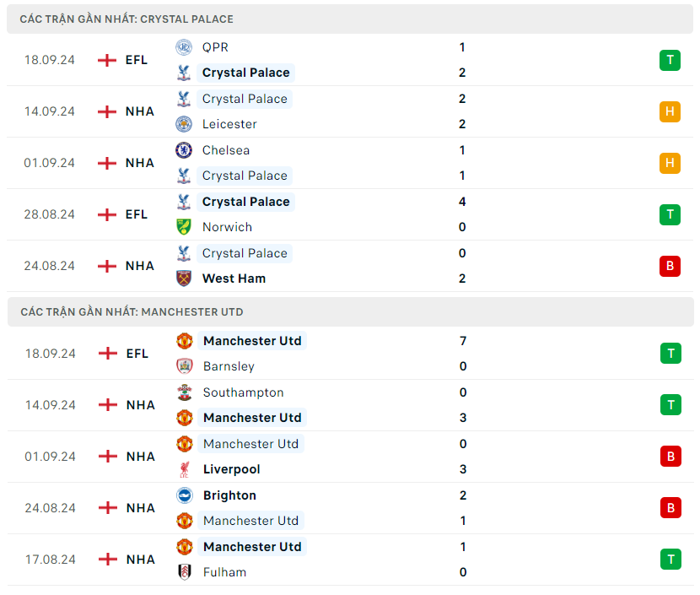Open the Manchester Utd recent matches header
The height and width of the screenshot is (595, 700).
pos(132,312)
